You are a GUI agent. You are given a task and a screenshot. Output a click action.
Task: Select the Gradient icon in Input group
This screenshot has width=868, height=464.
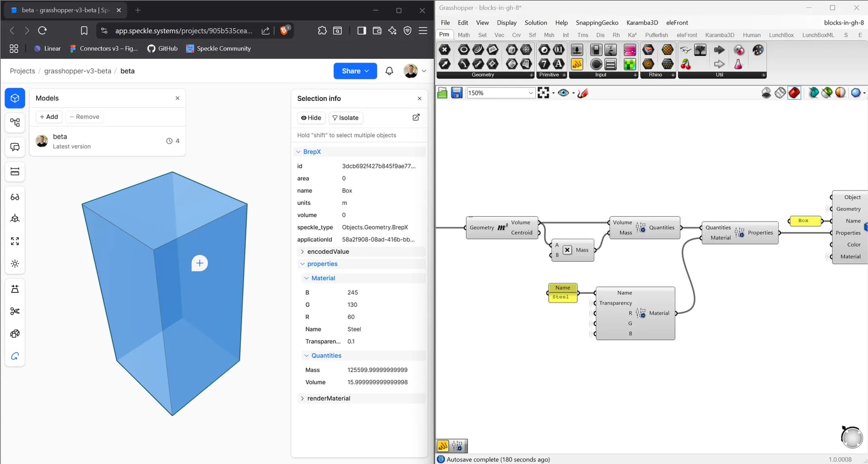(630, 50)
